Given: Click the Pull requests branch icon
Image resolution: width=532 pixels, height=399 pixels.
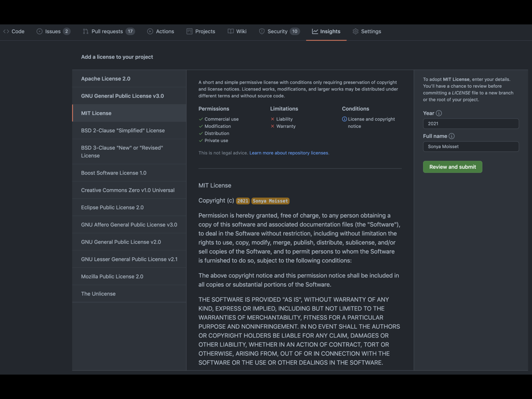Looking at the screenshot, I should (x=86, y=31).
